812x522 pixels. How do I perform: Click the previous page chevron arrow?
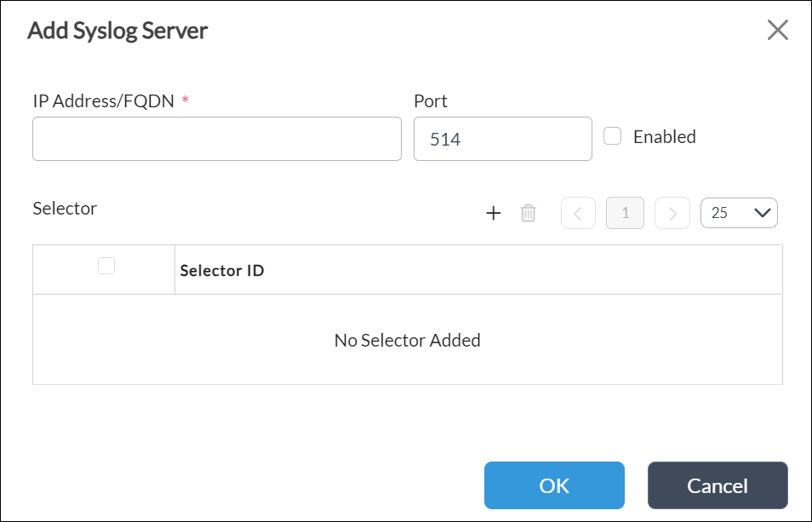pos(578,213)
